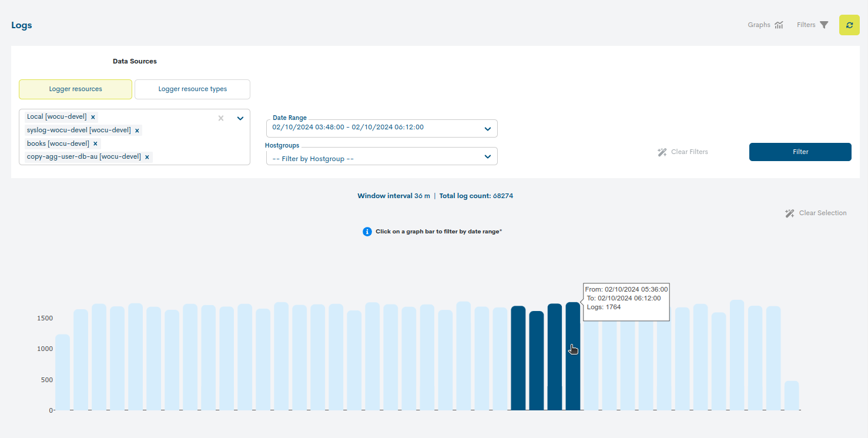Expand the logger resources dropdown arrow

240,118
